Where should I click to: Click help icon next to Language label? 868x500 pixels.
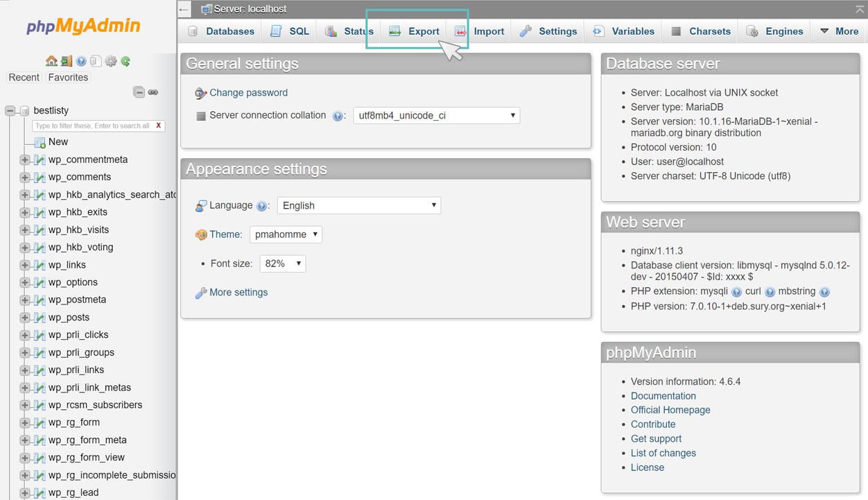click(x=261, y=206)
